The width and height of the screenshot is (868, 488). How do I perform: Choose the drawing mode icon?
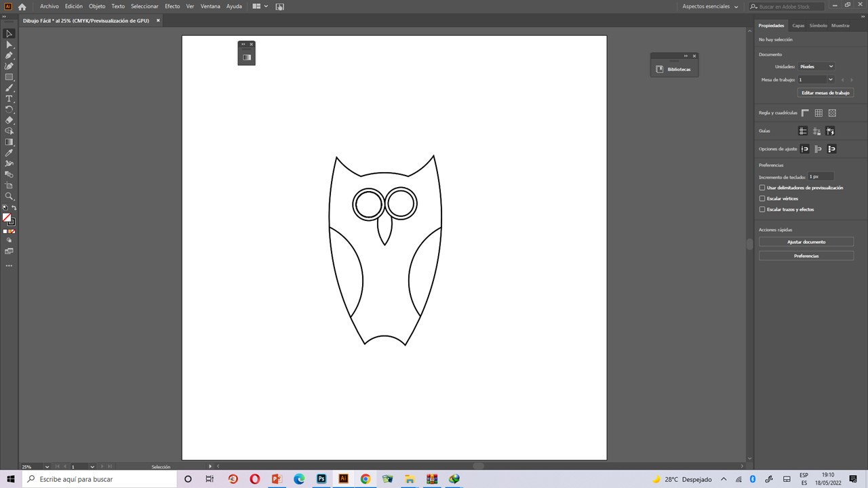point(9,240)
